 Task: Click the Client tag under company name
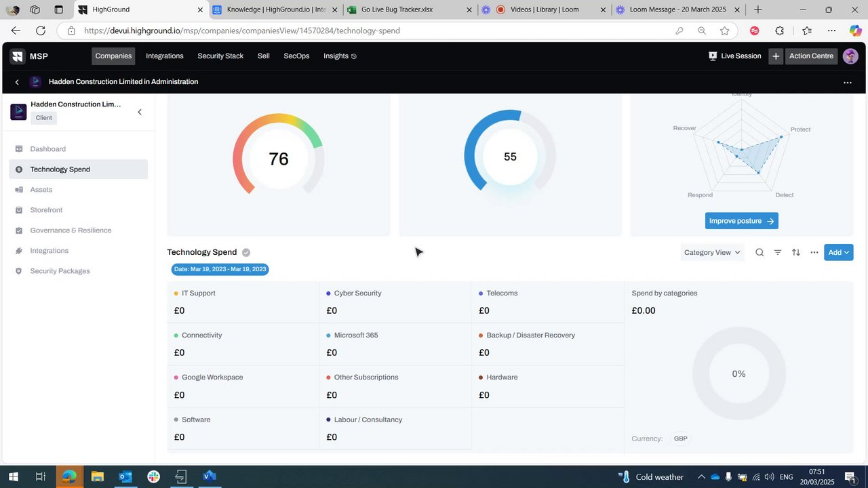[x=44, y=118]
